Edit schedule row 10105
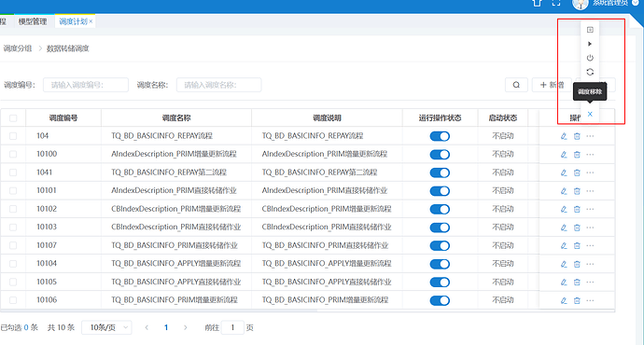The width and height of the screenshot is (644, 345). (x=564, y=283)
